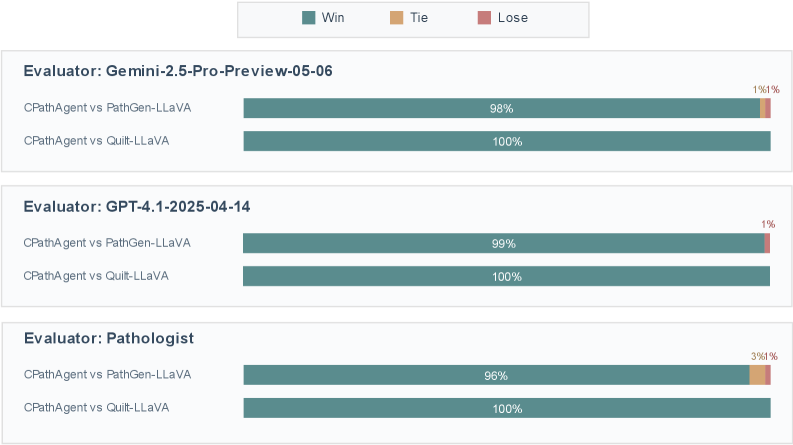793x445 pixels.
Task: Click the 96% Win bar in Pathologist panel
Action: pos(496,375)
